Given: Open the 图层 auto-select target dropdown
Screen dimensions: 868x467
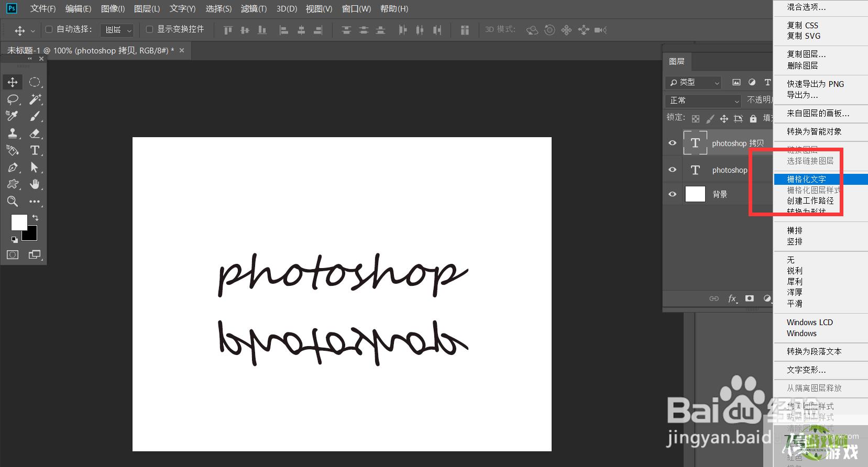Looking at the screenshot, I should pyautogui.click(x=117, y=30).
